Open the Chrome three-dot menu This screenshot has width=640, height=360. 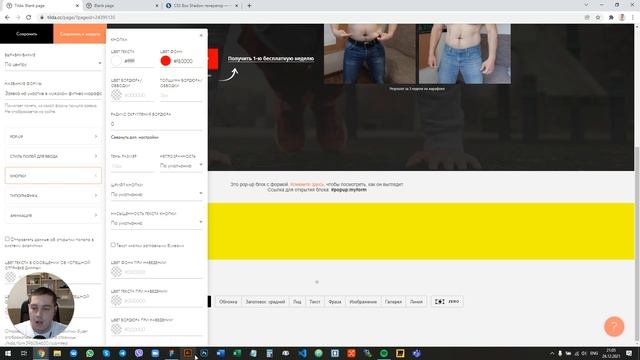633,17
